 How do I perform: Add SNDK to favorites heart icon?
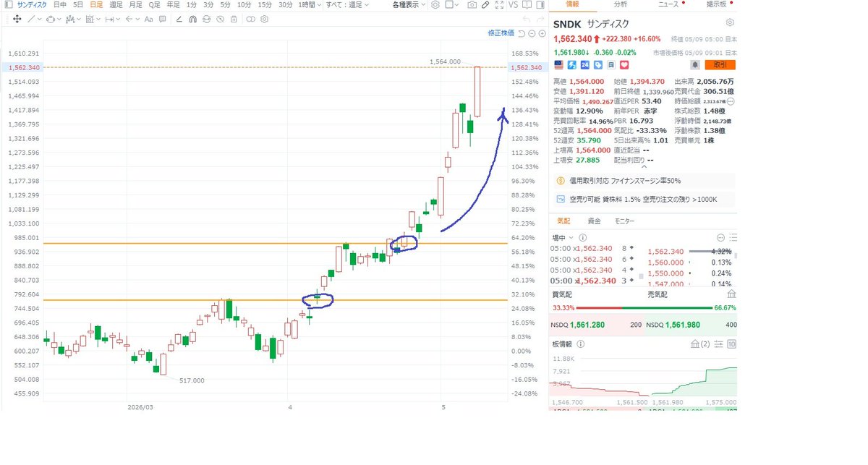pos(624,65)
